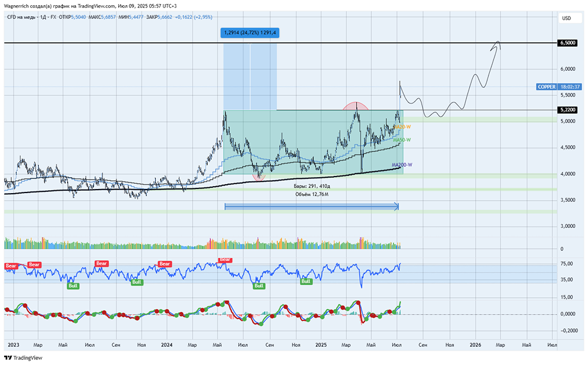Screen dimensions: 588x365
Task: Click the CFD на медь symbol title
Action: pyautogui.click(x=22, y=18)
